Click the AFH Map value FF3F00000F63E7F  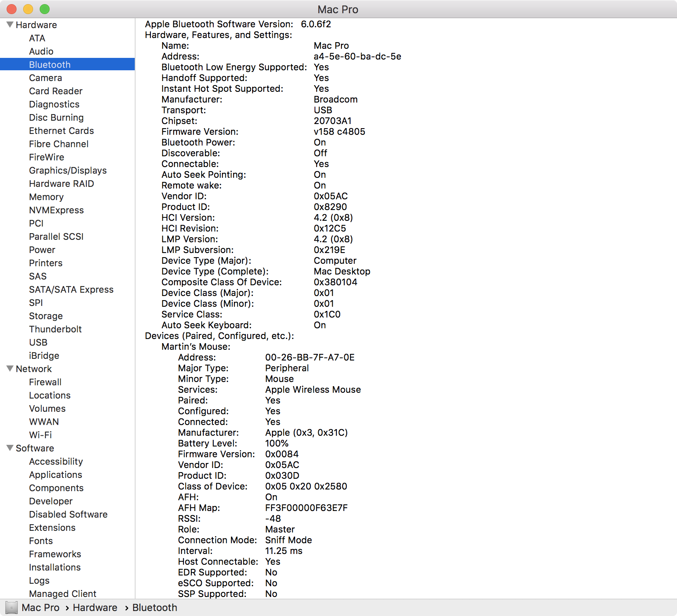307,508
